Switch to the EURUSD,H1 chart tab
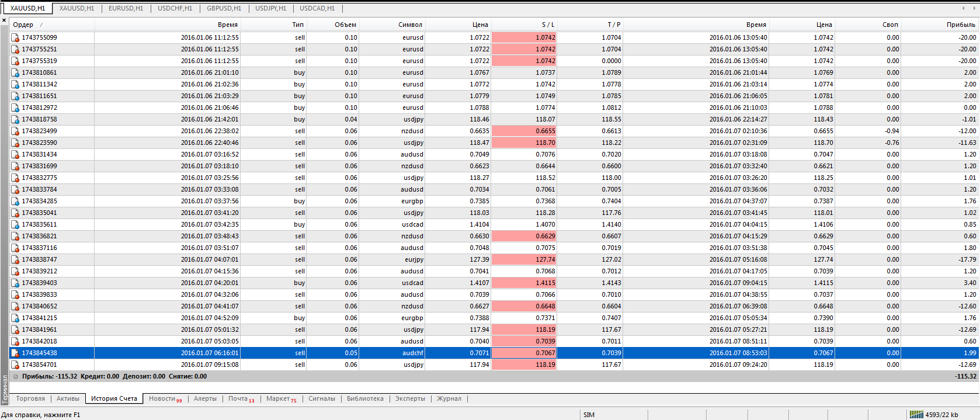Screen dimensions: 980x420 126,8
